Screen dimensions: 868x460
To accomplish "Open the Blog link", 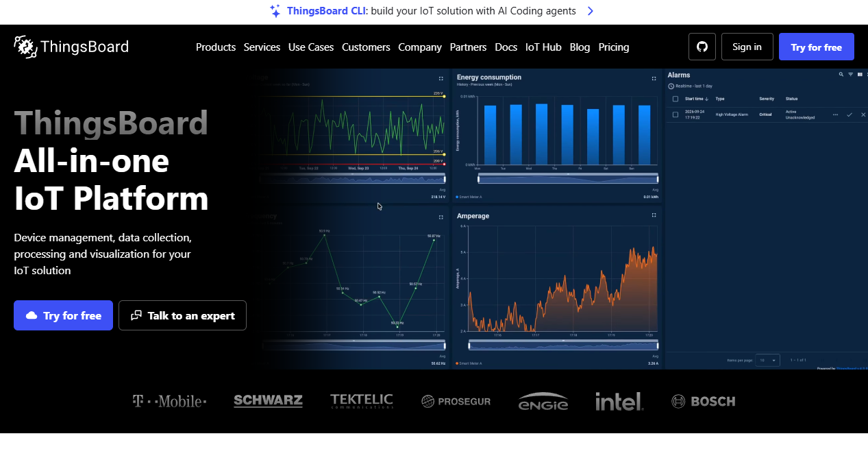I will coord(580,47).
